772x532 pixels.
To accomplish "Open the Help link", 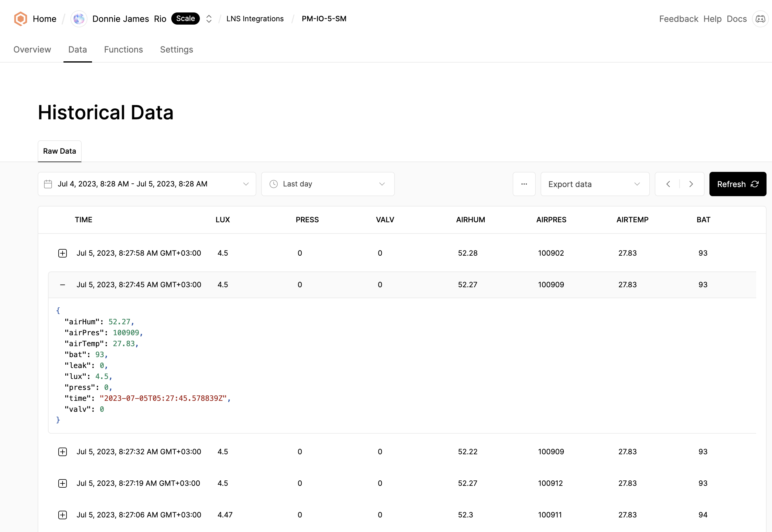I will 712,19.
